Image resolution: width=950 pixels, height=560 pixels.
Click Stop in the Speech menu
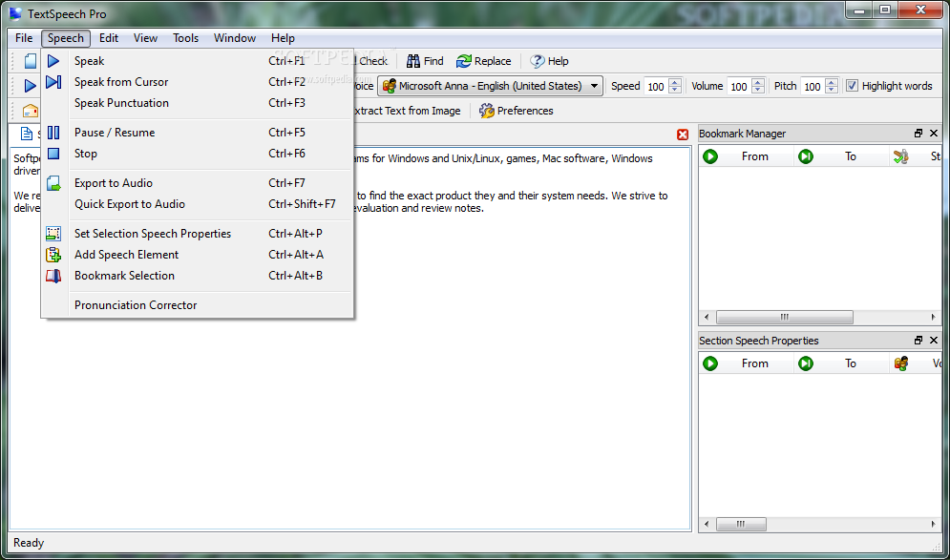[x=198, y=154]
